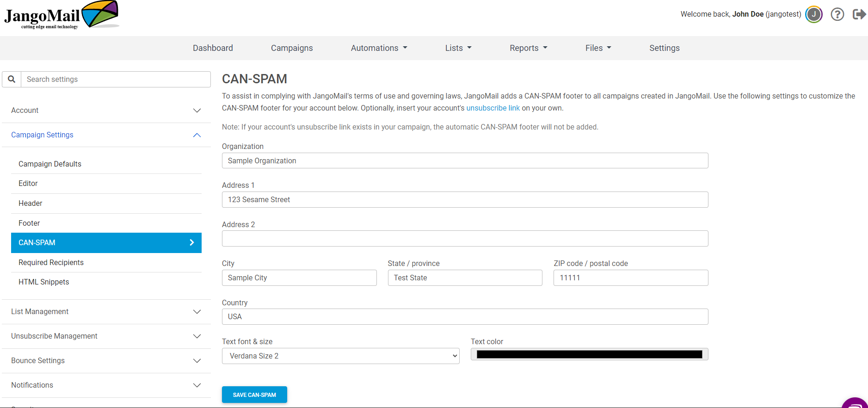Screen dimensions: 868x408
Task: Open HTML Snippets settings page
Action: pyautogui.click(x=43, y=282)
